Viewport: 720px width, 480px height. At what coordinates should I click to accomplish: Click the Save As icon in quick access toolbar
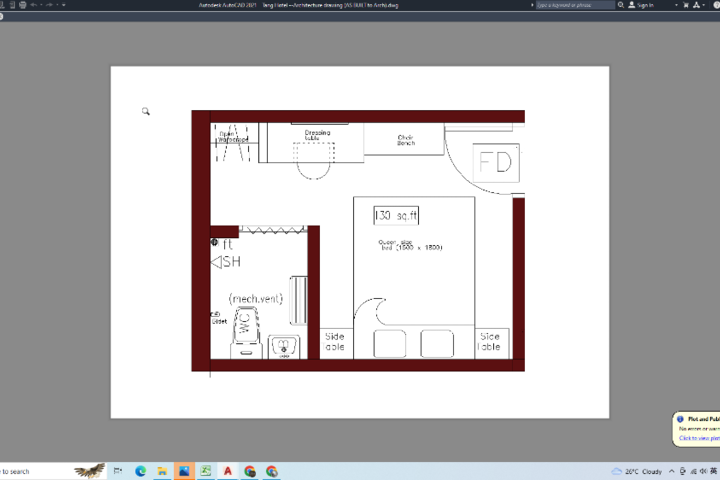coord(12,5)
